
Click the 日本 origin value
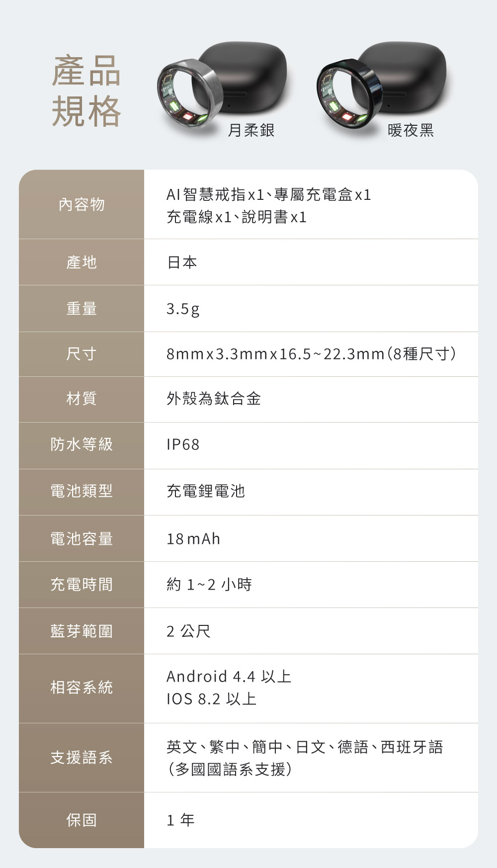tap(182, 262)
